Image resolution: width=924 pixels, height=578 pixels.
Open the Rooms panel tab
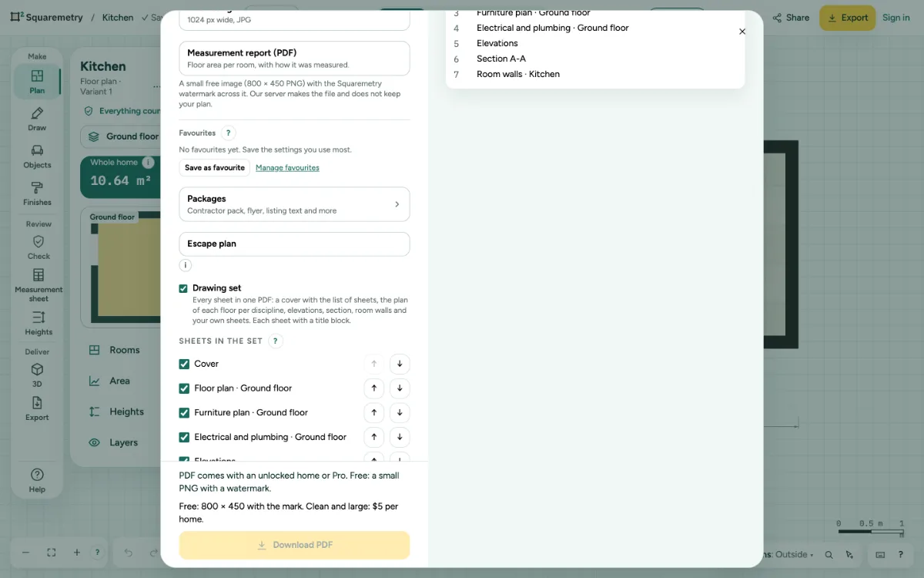click(115, 350)
